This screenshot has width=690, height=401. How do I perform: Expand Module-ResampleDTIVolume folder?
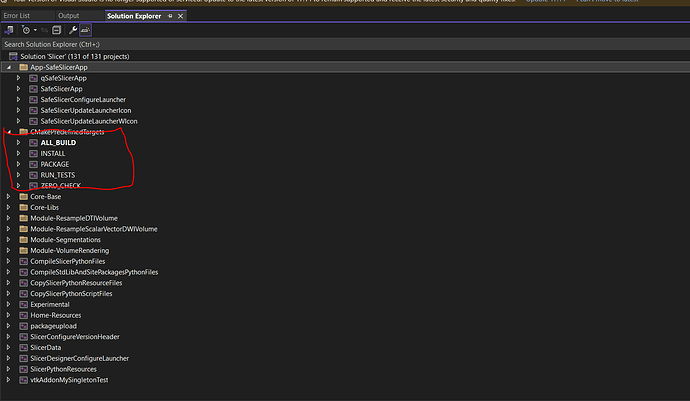click(x=8, y=218)
